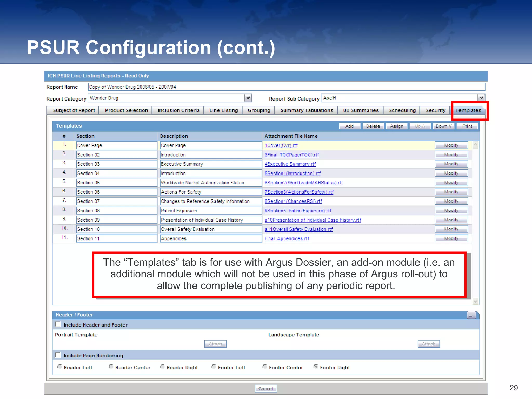Open the Security tab
This screenshot has width=532, height=399.
coord(436,110)
